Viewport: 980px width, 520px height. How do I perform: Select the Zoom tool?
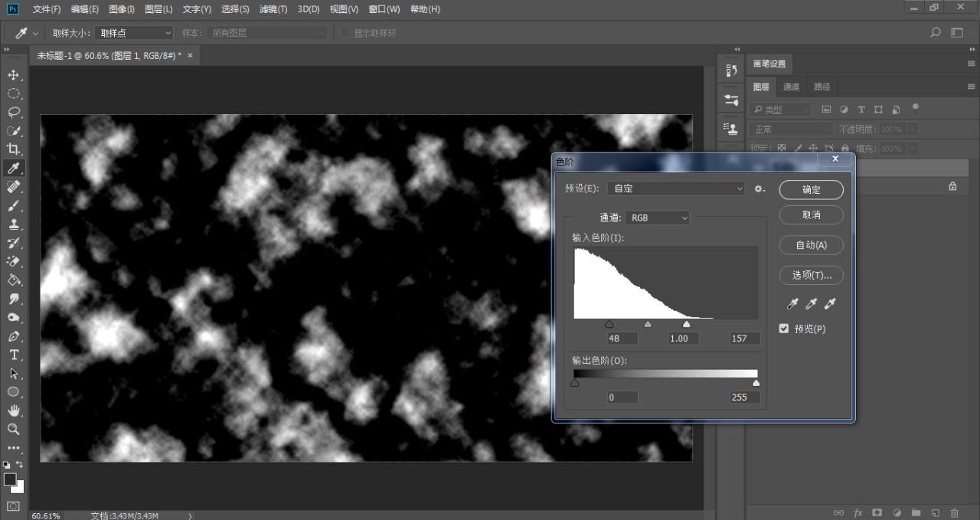[x=14, y=429]
